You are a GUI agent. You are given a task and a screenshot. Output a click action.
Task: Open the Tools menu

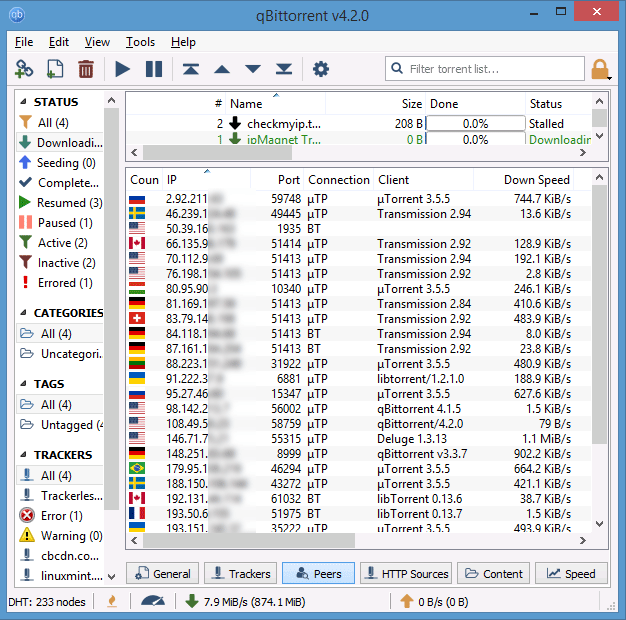tap(140, 42)
